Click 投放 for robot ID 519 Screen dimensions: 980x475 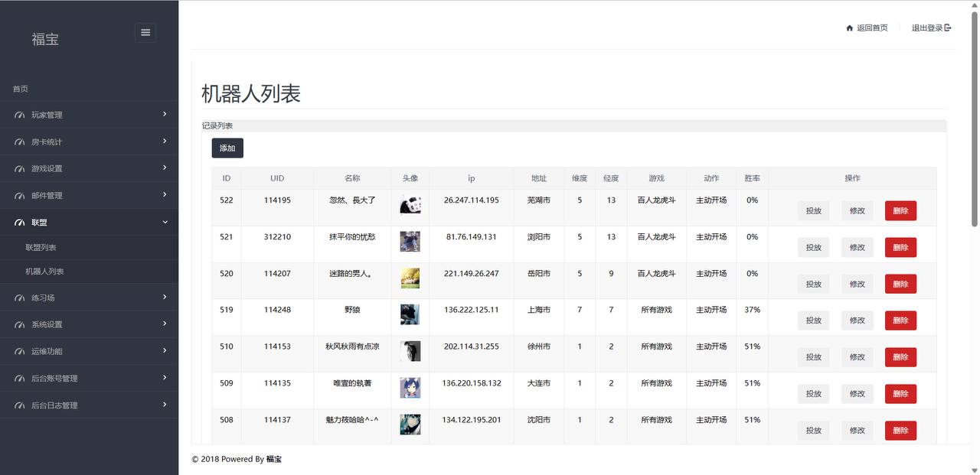(813, 320)
